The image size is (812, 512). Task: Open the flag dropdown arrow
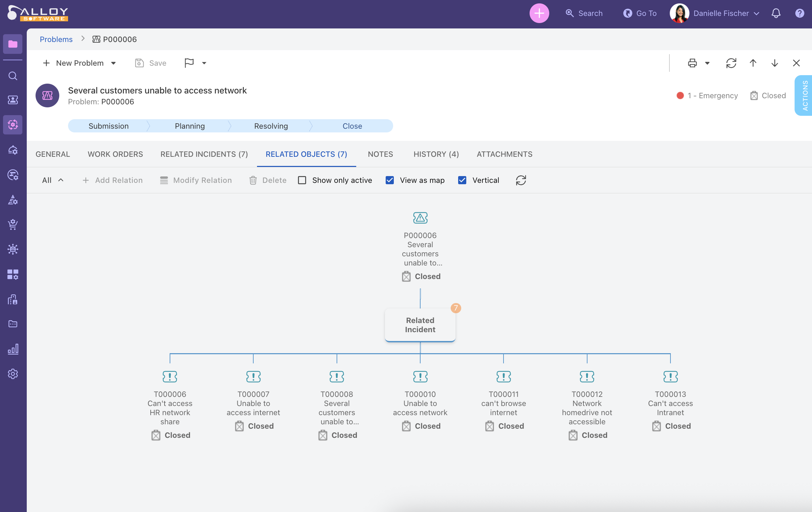click(204, 63)
